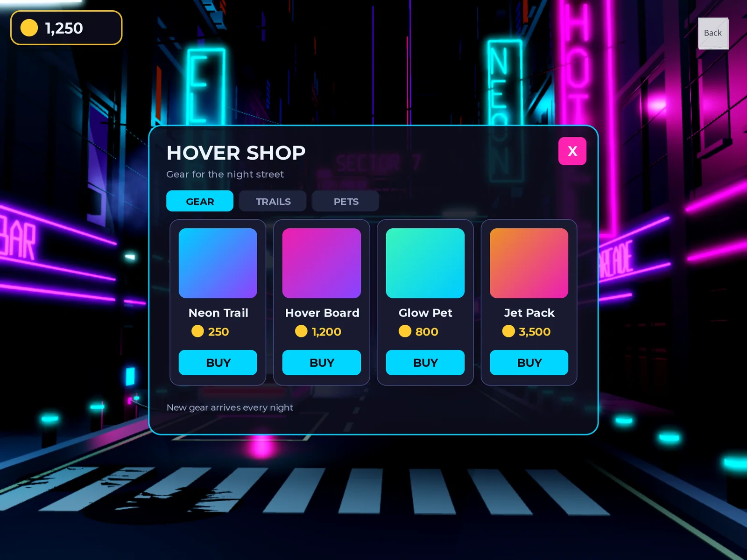Screen dimensions: 747x560
Task: Click the coin icon in balance display
Action: coord(29,28)
